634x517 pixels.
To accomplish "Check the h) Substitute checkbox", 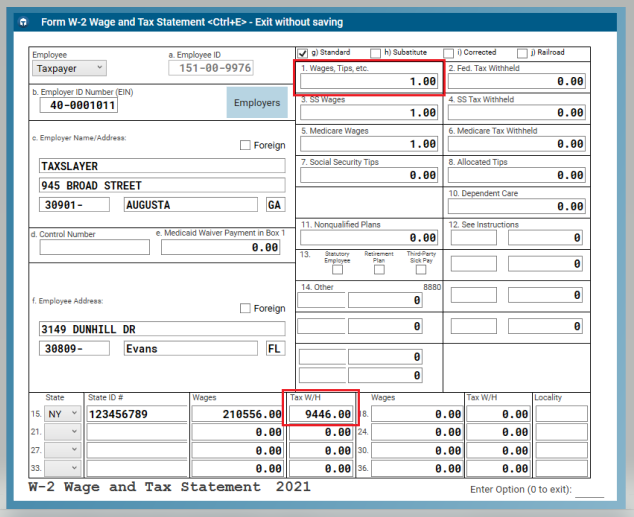I will tap(376, 53).
